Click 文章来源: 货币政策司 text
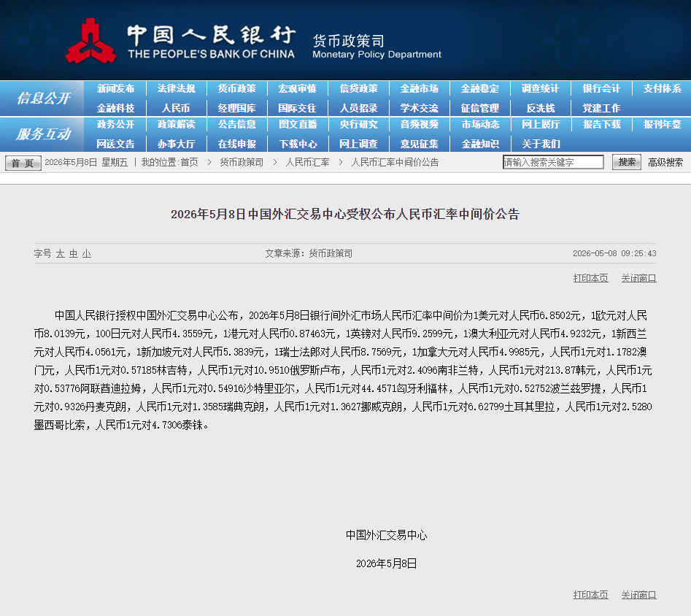 tap(309, 253)
